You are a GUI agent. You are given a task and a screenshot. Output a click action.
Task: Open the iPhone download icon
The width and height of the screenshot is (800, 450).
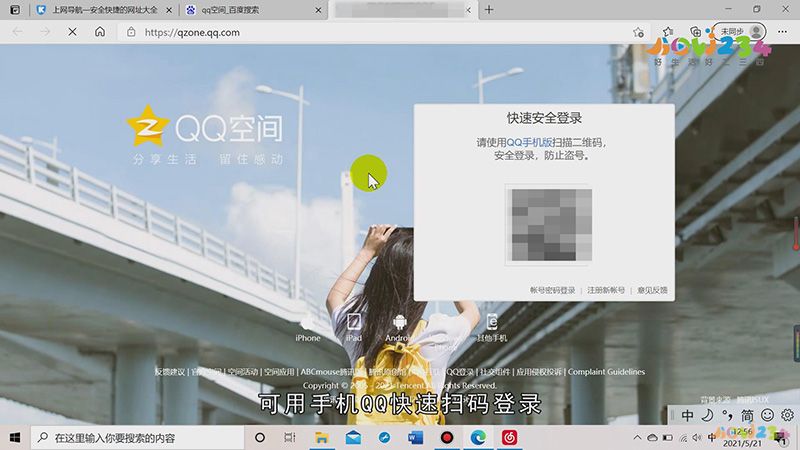[308, 328]
